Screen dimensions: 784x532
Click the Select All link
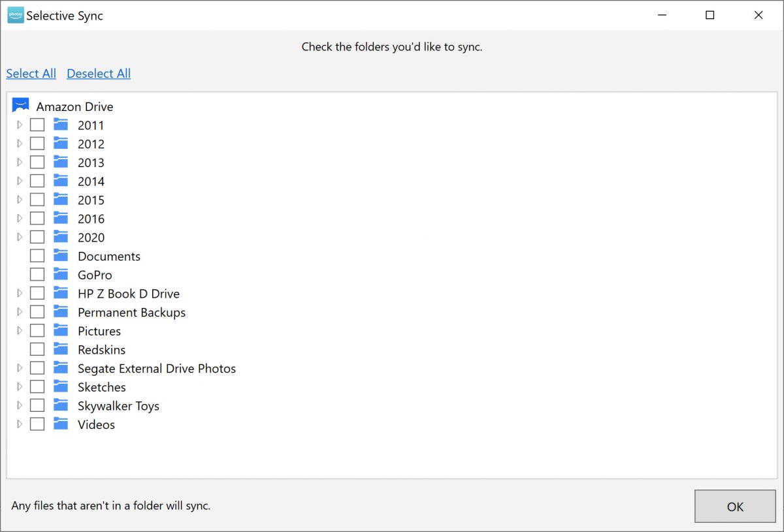tap(31, 74)
